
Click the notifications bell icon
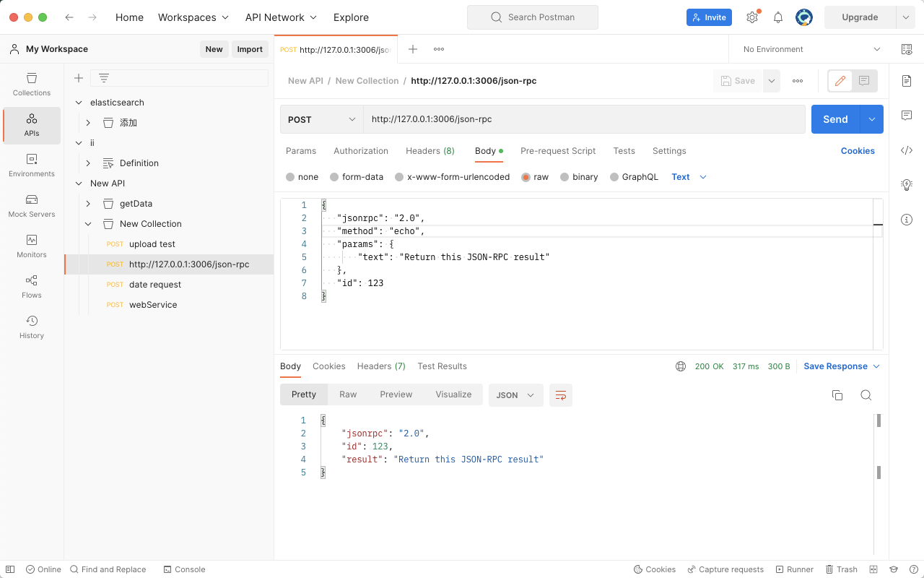[x=778, y=17]
